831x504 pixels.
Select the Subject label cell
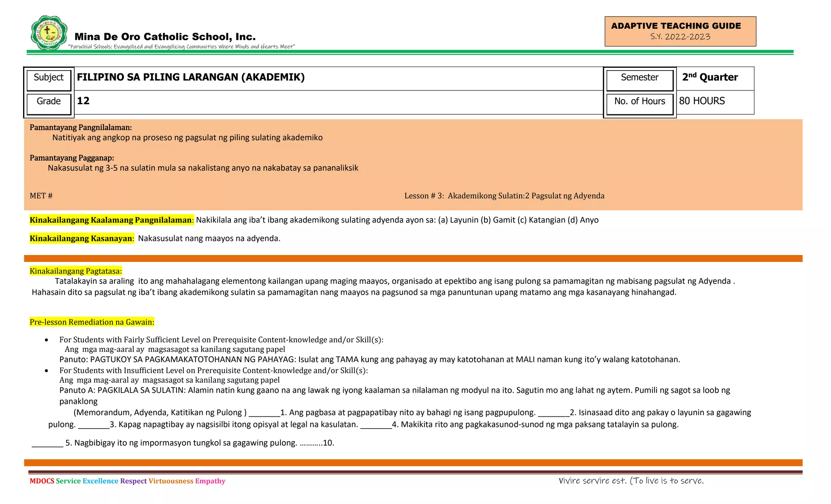point(49,78)
